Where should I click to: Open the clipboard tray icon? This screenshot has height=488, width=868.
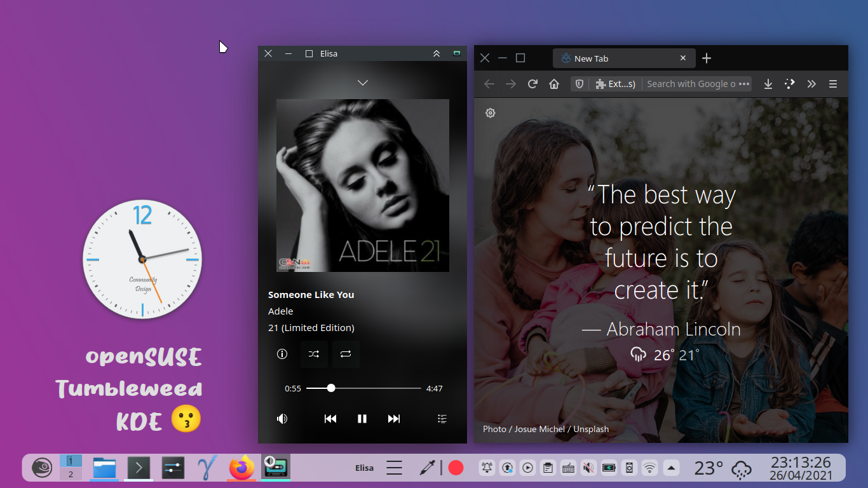point(548,468)
